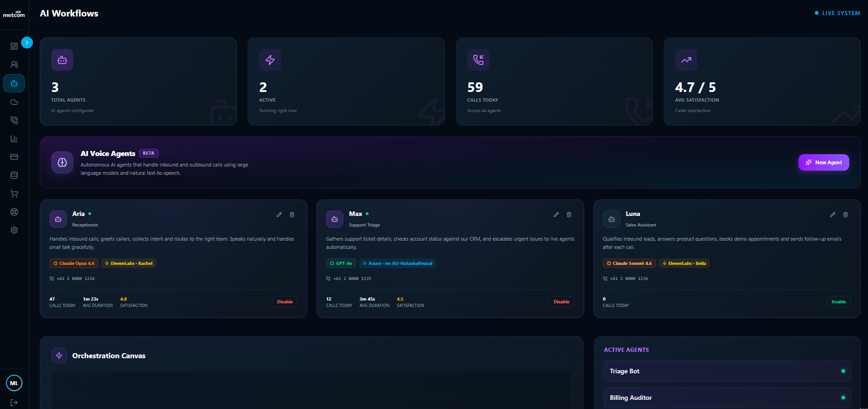The height and width of the screenshot is (409, 868).
Task: Click Max's robot avatar icon
Action: coord(335,219)
